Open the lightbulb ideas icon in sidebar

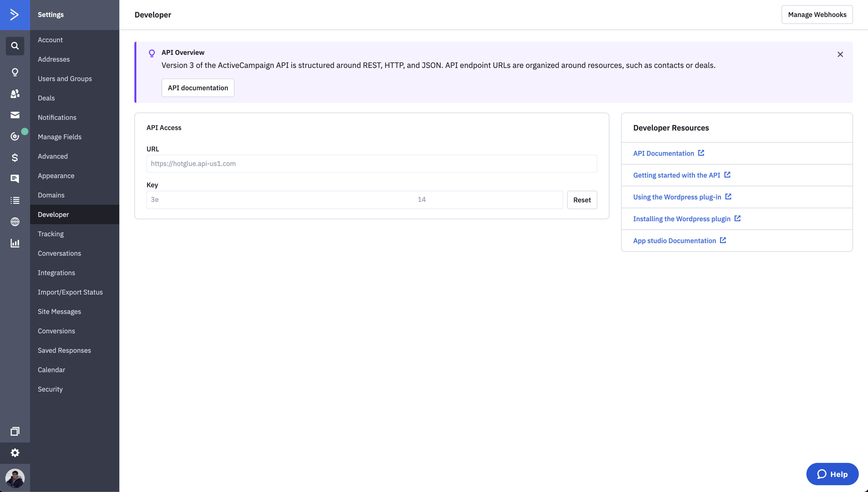click(x=15, y=72)
